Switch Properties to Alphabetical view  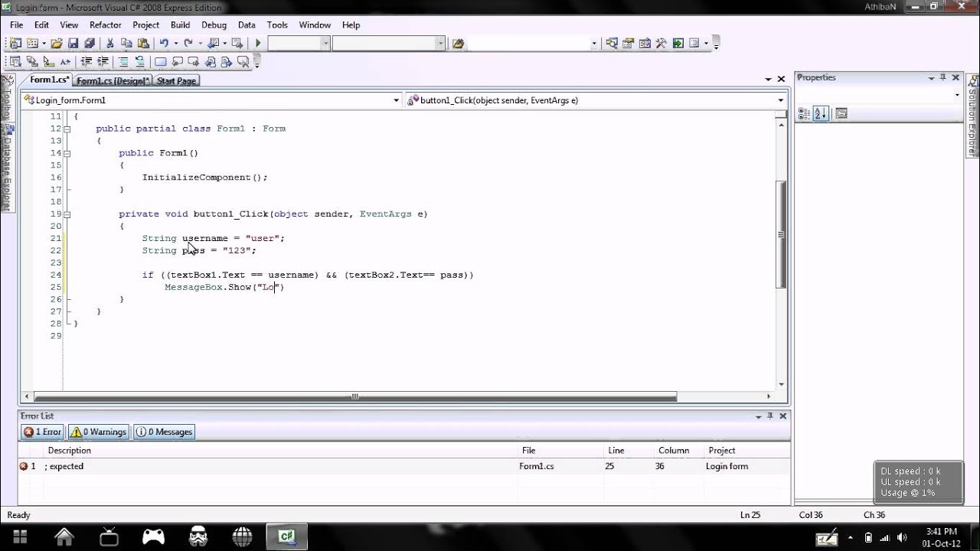820,113
